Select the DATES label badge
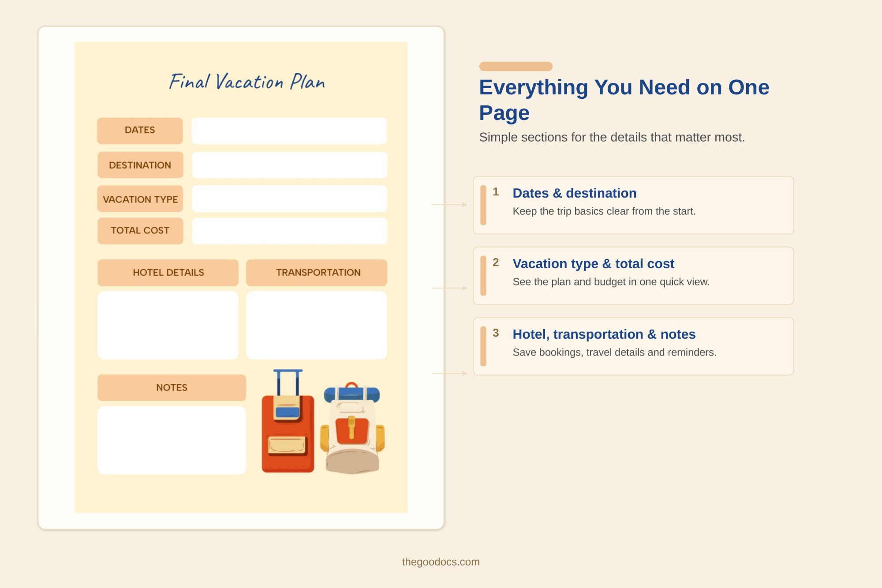Screen dimensions: 882x588 (140, 130)
